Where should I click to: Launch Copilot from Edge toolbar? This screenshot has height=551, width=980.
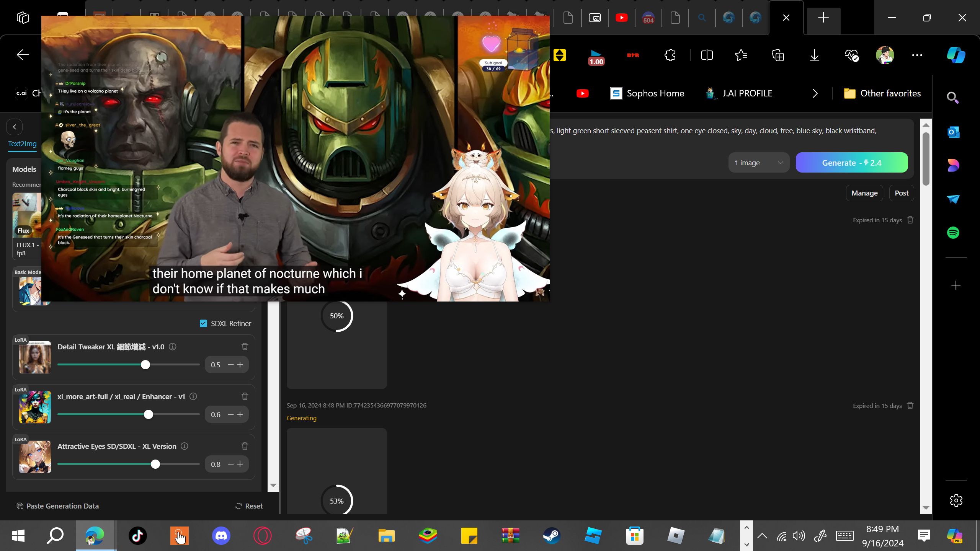pyautogui.click(x=956, y=55)
